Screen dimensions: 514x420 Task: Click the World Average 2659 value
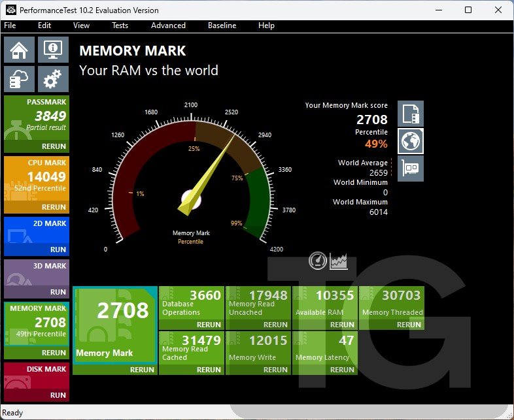tap(378, 172)
